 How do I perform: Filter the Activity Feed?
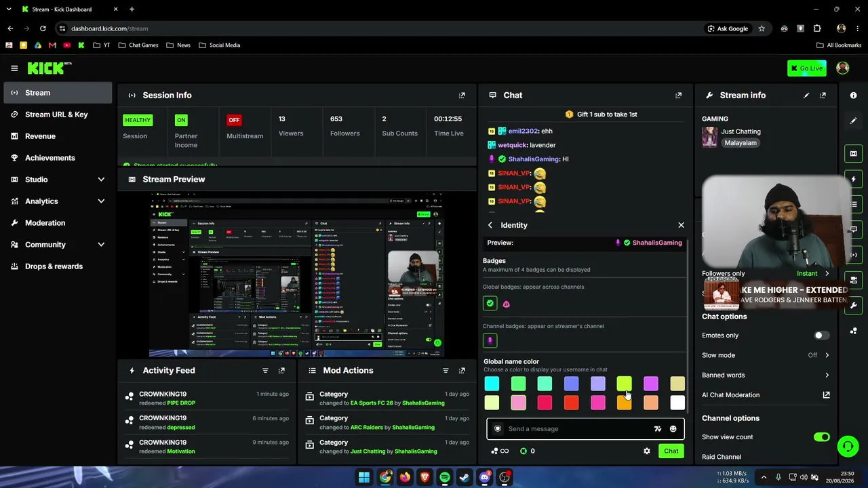tap(265, 371)
